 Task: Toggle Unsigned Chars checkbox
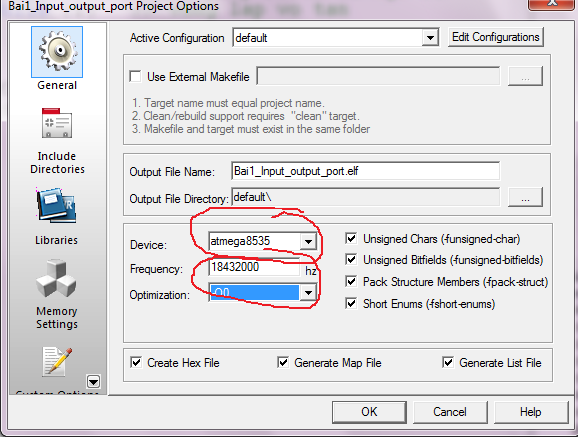351,238
